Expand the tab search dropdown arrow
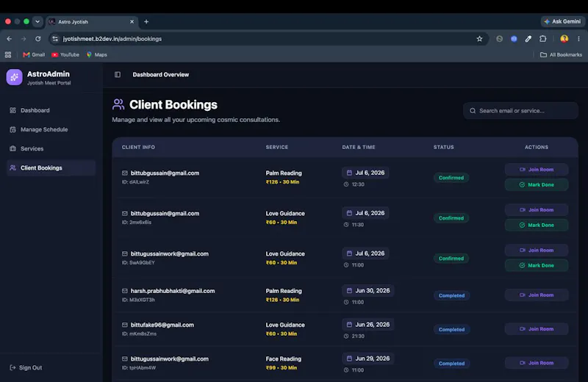Viewport: 588px width, 382px height. (x=37, y=21)
